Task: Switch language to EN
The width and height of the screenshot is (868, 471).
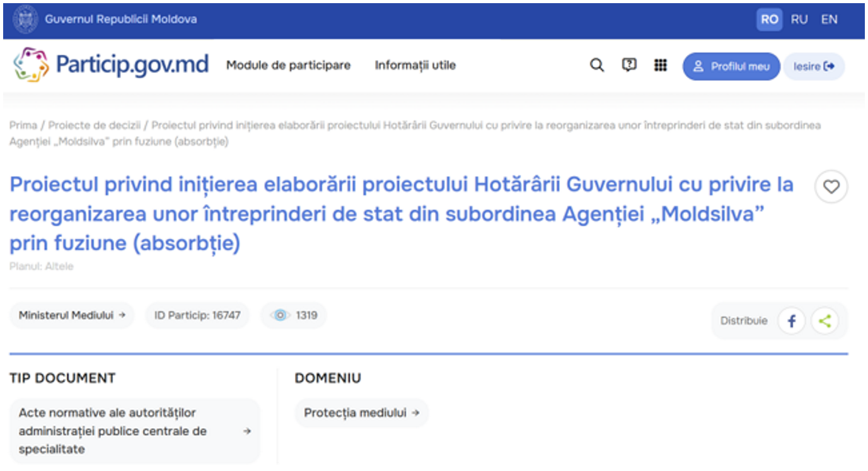Action: coord(830,20)
